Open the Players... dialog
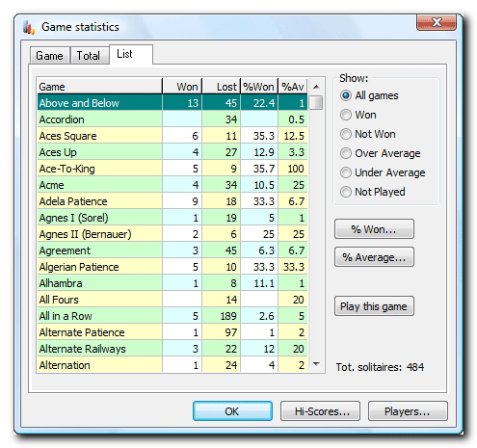477x448 pixels. pos(408,411)
